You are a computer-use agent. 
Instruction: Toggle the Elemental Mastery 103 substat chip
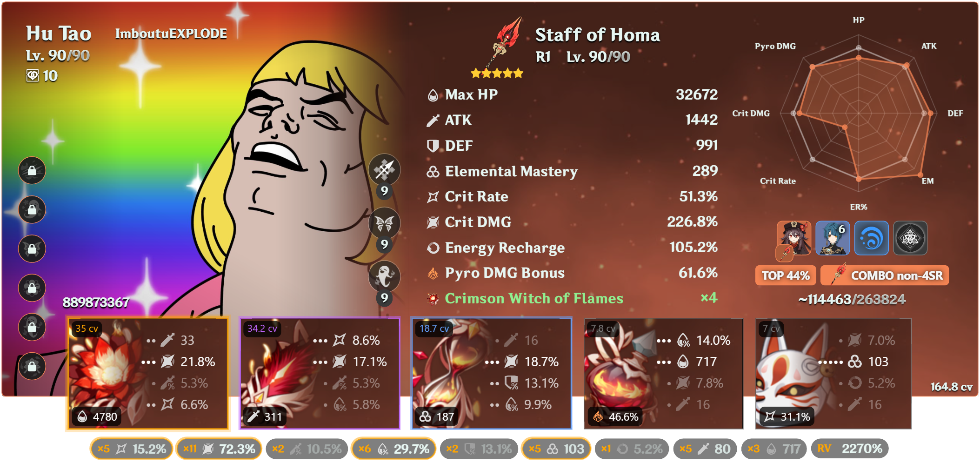pos(556,449)
